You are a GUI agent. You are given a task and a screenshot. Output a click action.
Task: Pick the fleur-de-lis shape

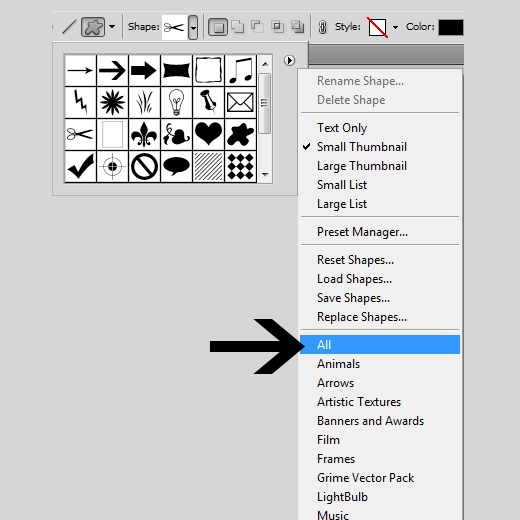pos(144,134)
